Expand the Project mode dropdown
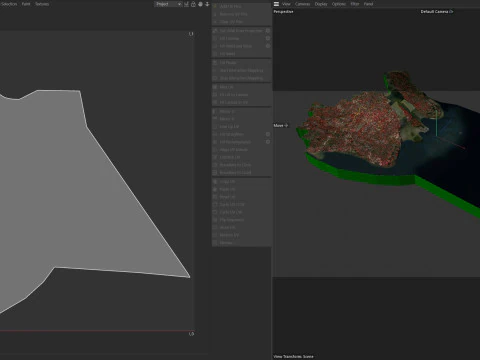 [168, 4]
